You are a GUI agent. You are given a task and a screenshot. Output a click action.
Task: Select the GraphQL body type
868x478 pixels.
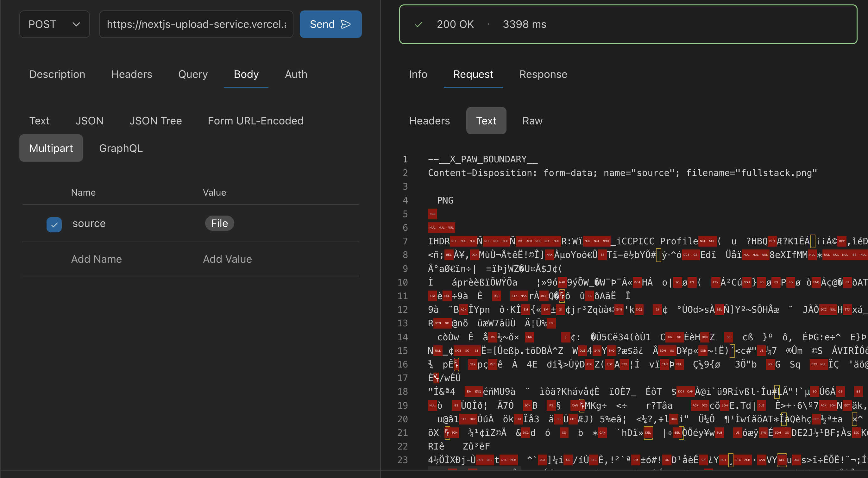121,148
